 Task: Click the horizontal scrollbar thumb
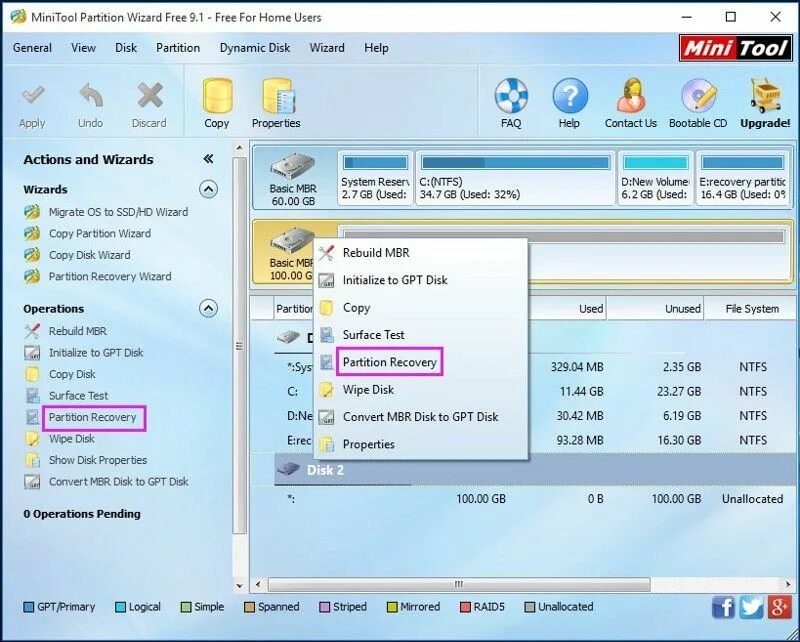point(459,584)
